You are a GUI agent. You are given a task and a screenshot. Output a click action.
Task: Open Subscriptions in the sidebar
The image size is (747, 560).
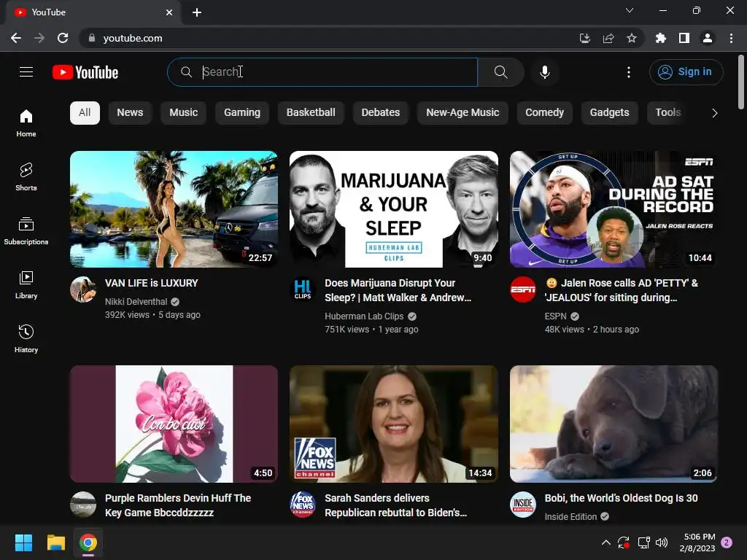point(26,231)
